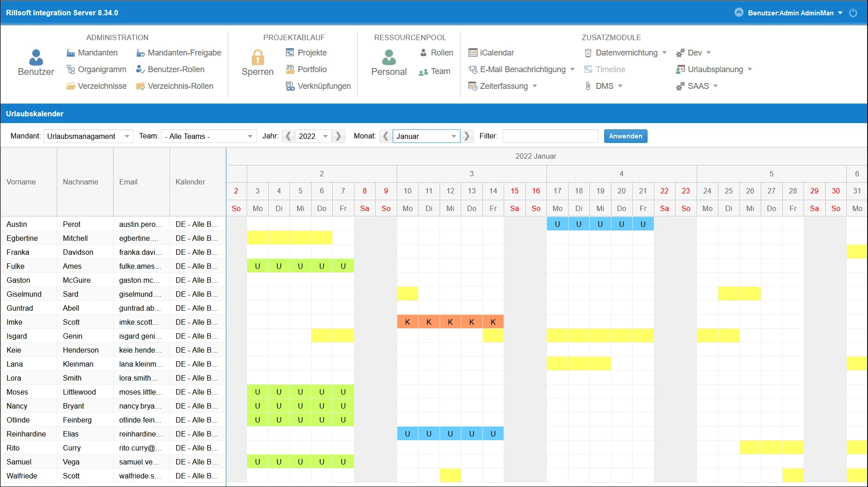Expand the SAAS dropdown arrow
868x487 pixels.
click(715, 86)
